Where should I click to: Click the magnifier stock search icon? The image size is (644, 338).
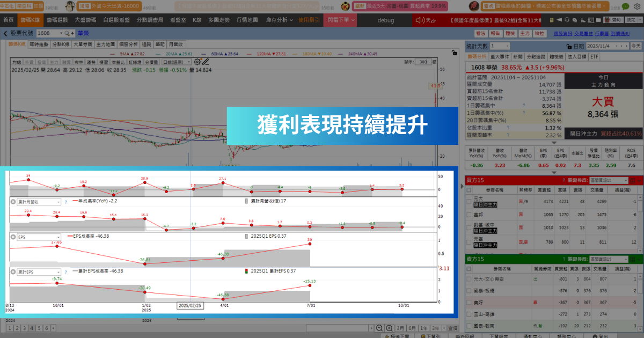67,33
